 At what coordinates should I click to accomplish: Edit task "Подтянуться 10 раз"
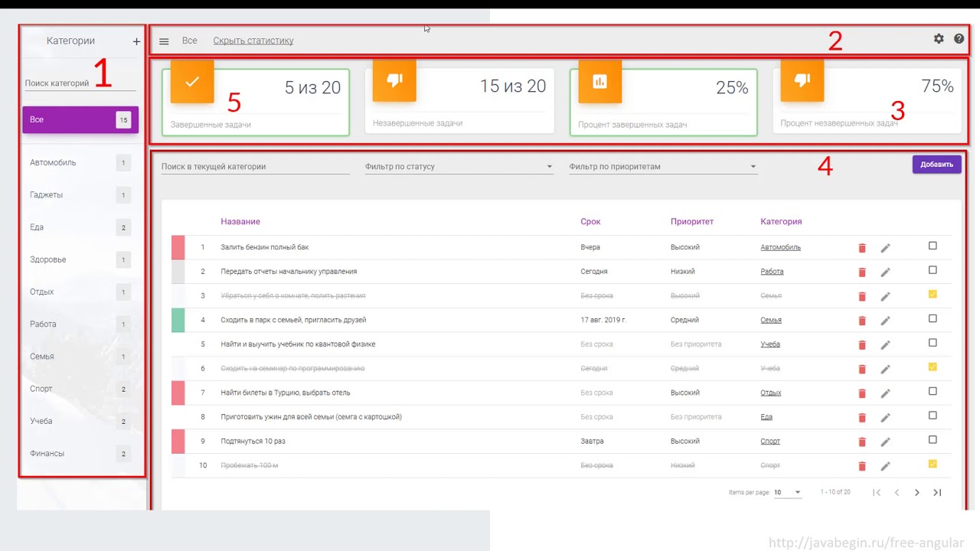pyautogui.click(x=885, y=442)
